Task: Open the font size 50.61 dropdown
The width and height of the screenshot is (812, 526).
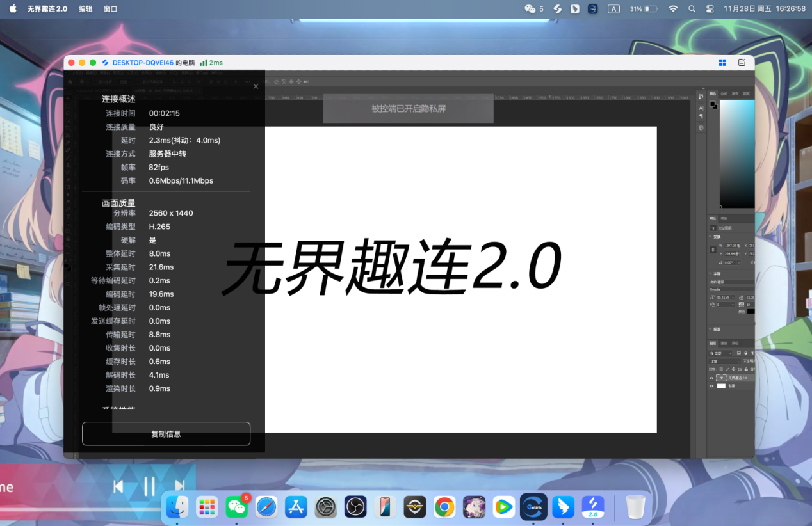Action: (733, 298)
